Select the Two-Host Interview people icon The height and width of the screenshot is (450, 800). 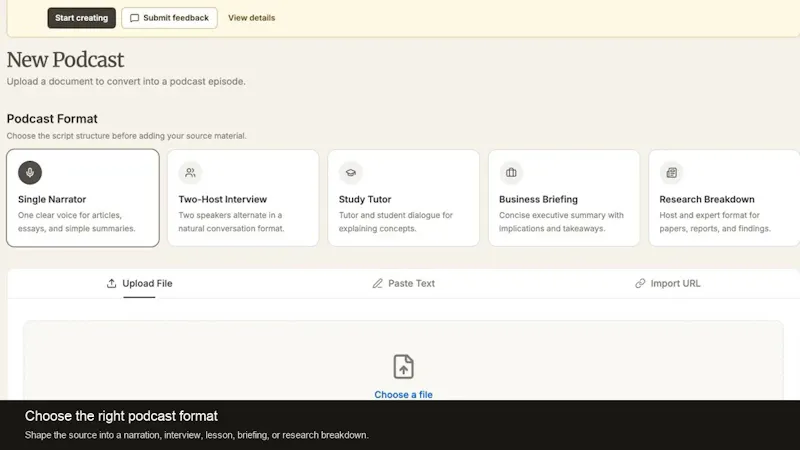(x=190, y=172)
